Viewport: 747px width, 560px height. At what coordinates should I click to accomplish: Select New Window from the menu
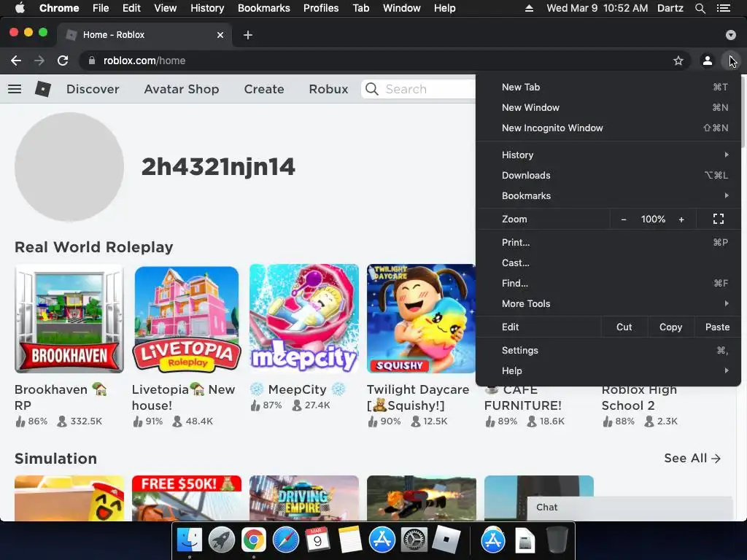(608, 108)
